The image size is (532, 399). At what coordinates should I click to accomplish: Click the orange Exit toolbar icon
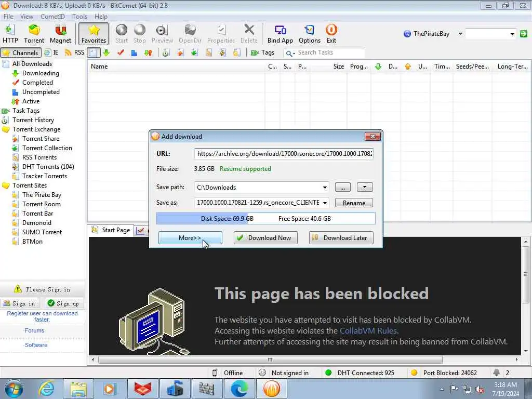coord(331,34)
